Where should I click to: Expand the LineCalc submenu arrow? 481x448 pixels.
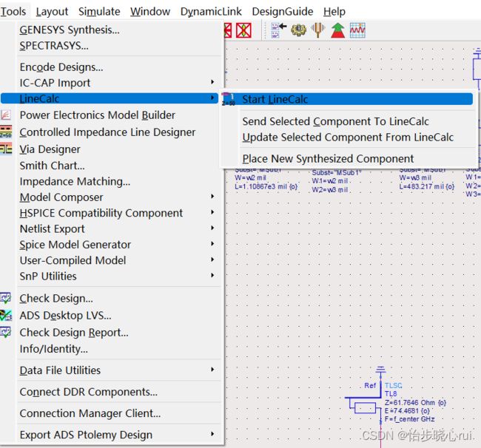[x=212, y=98]
